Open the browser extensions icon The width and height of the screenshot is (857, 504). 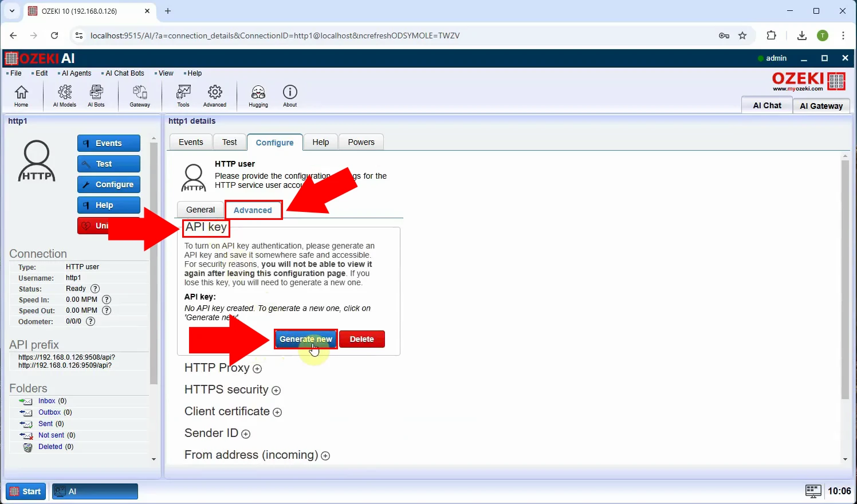point(772,36)
